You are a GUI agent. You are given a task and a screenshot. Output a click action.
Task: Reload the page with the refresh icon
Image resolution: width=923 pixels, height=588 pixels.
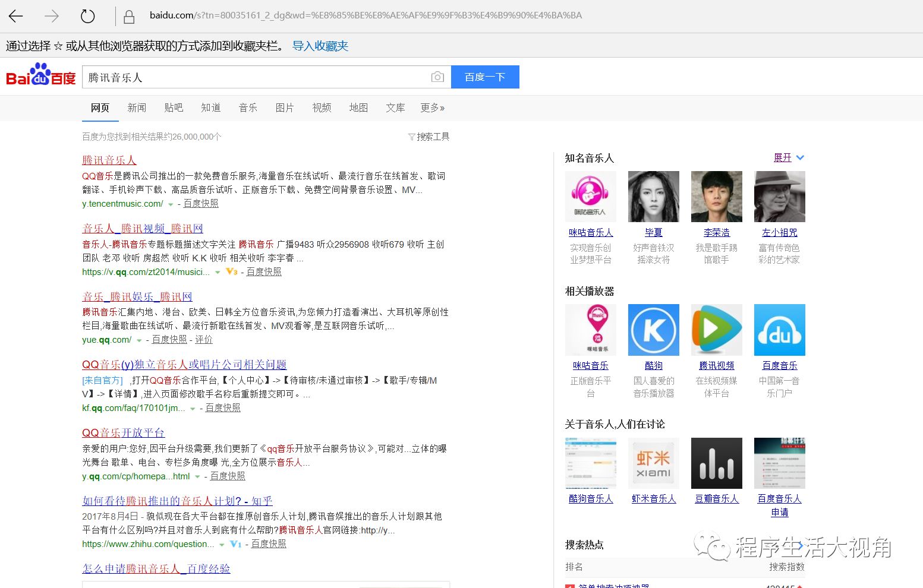click(x=88, y=16)
